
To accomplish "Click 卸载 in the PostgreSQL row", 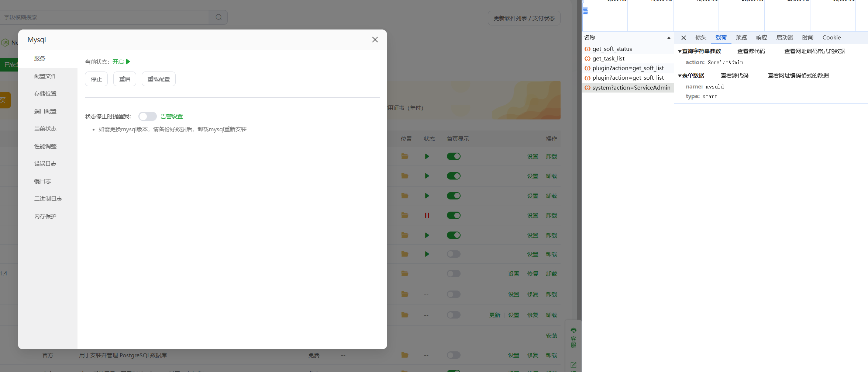I will click(x=551, y=355).
